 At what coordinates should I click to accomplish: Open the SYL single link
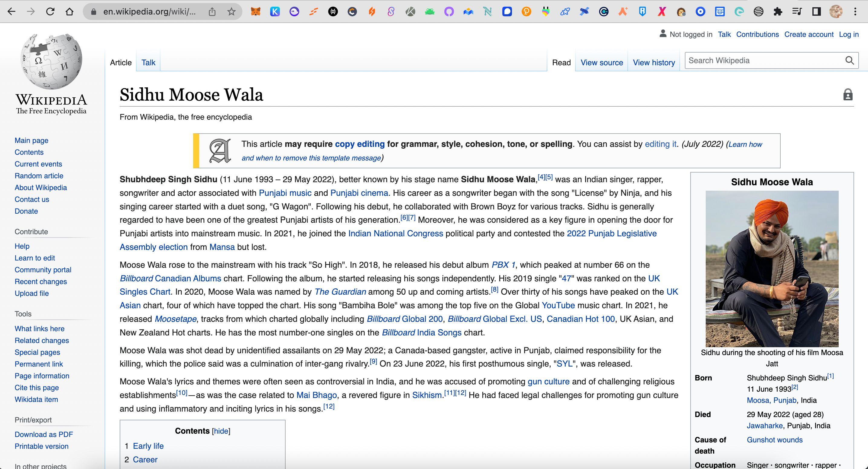(x=564, y=364)
